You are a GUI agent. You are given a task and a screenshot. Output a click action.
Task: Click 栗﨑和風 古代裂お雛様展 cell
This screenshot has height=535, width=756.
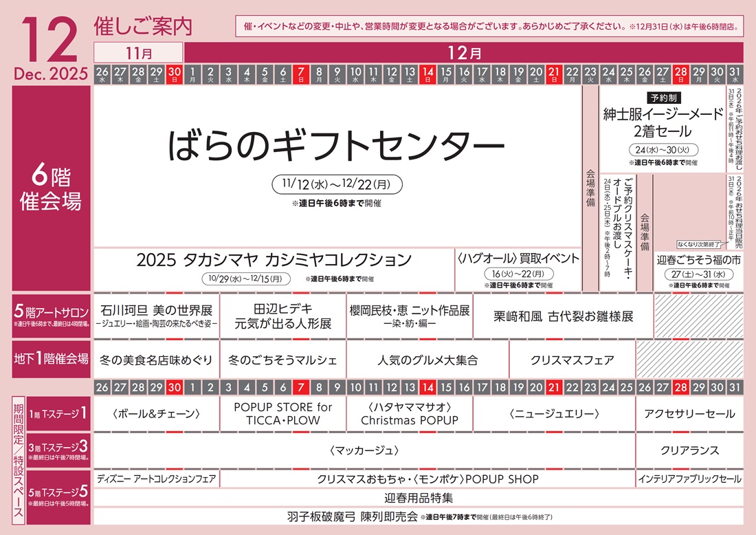click(563, 316)
